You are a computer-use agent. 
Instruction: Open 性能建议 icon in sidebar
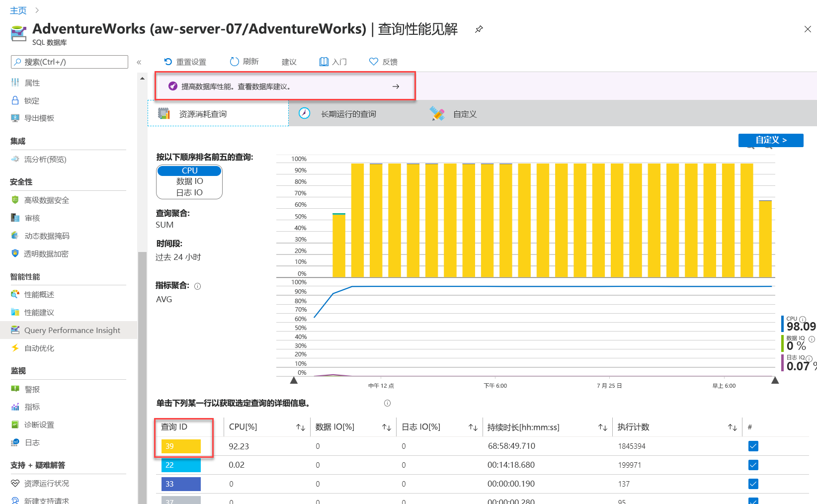click(x=15, y=312)
